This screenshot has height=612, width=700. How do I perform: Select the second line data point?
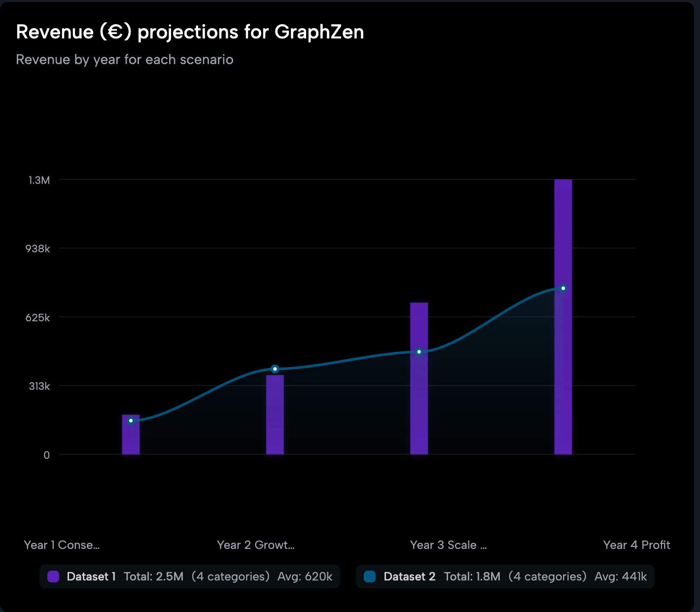[x=275, y=369]
